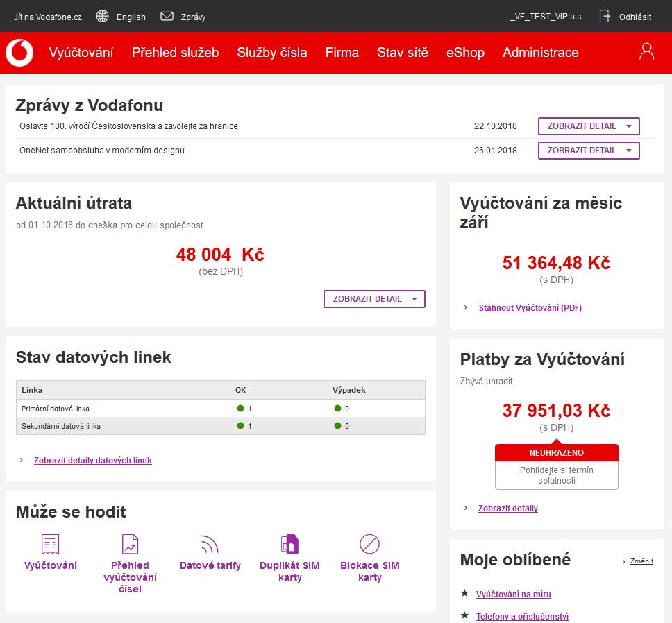Click Změnit in Moje oblíbené
Image resolution: width=672 pixels, height=623 pixels.
[x=641, y=561]
